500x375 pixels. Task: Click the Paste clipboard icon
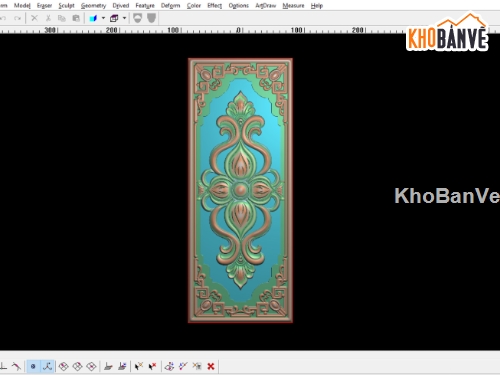(x=76, y=18)
